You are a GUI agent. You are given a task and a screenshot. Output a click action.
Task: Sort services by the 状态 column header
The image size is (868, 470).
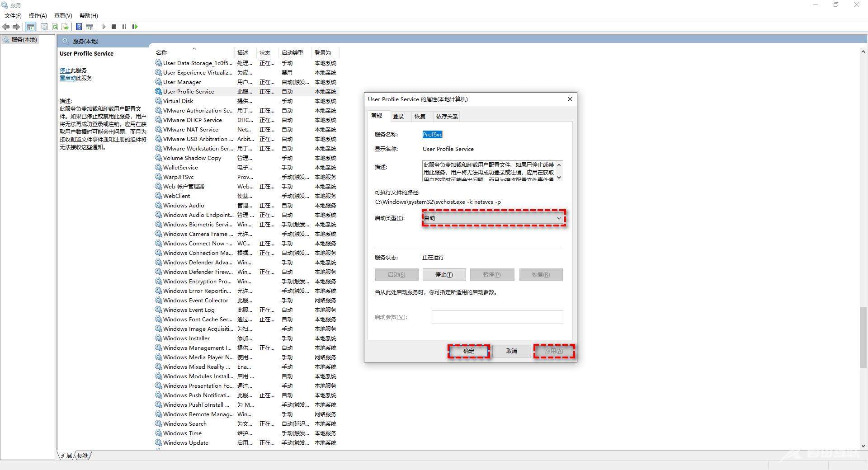[x=268, y=53]
